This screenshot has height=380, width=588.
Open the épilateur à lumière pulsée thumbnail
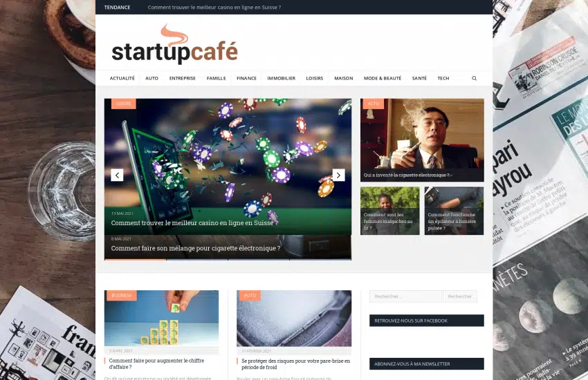(x=454, y=211)
